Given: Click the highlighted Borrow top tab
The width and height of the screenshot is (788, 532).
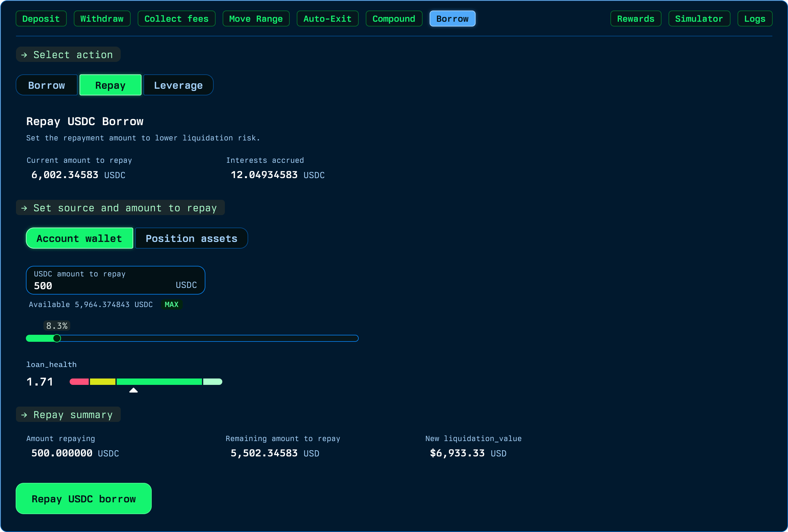Looking at the screenshot, I should (x=452, y=19).
